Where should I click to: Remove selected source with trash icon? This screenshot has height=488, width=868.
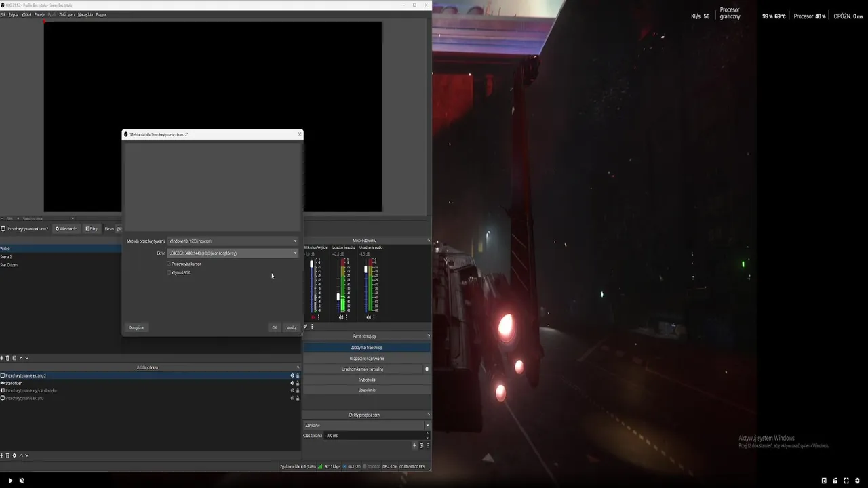(x=8, y=455)
